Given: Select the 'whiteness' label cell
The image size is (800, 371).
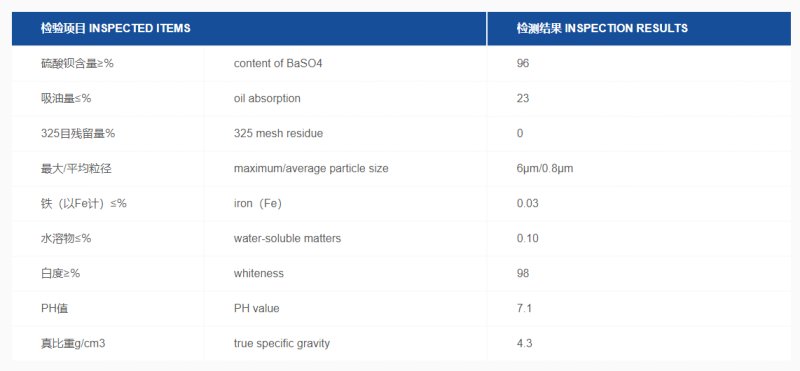Looking at the screenshot, I should [x=259, y=273].
